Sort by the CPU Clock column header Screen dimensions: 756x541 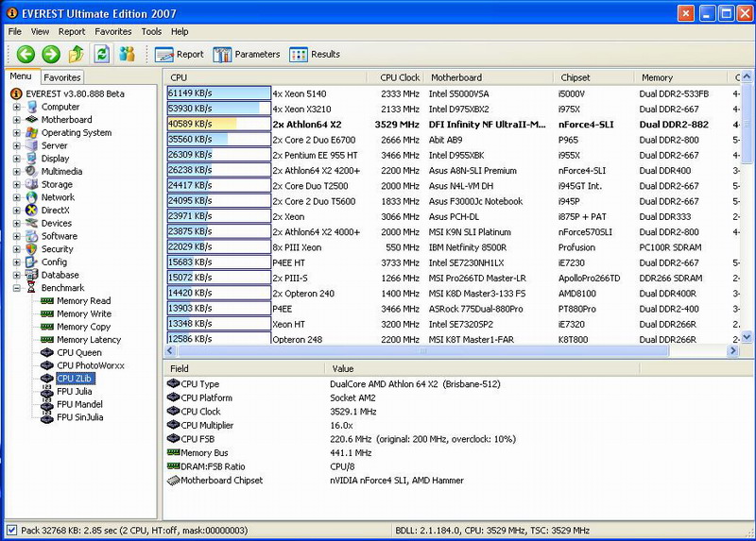(395, 77)
